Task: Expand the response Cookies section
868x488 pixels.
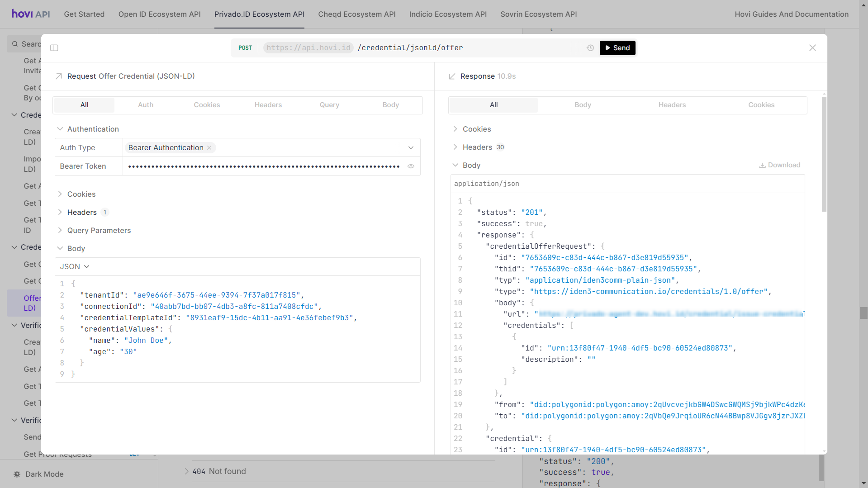Action: 476,129
